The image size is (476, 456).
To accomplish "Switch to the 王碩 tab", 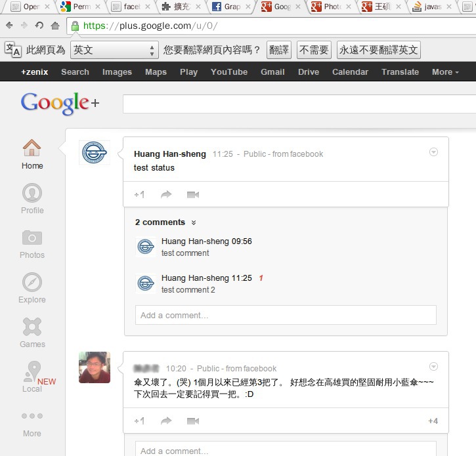I will point(382,7).
